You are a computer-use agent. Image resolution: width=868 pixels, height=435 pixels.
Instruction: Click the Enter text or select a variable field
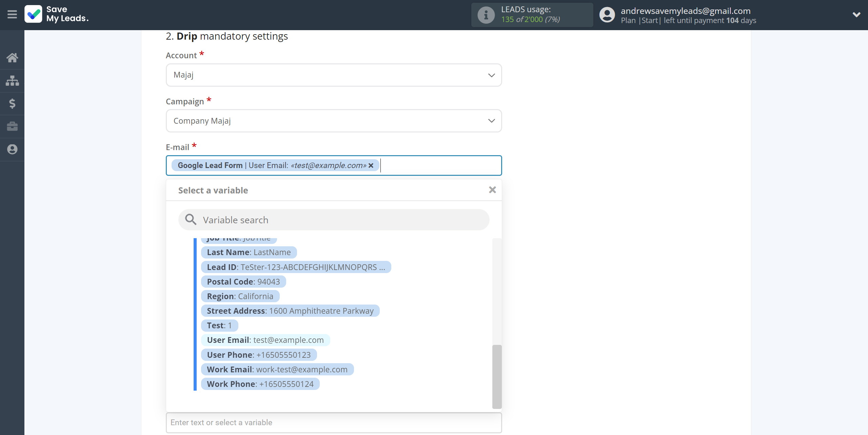[x=334, y=422]
